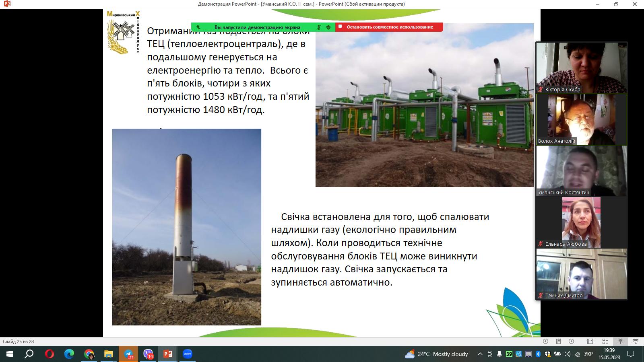Image resolution: width=644 pixels, height=362 pixels.
Task: Advance to the next slide arrow
Action: pos(571,341)
